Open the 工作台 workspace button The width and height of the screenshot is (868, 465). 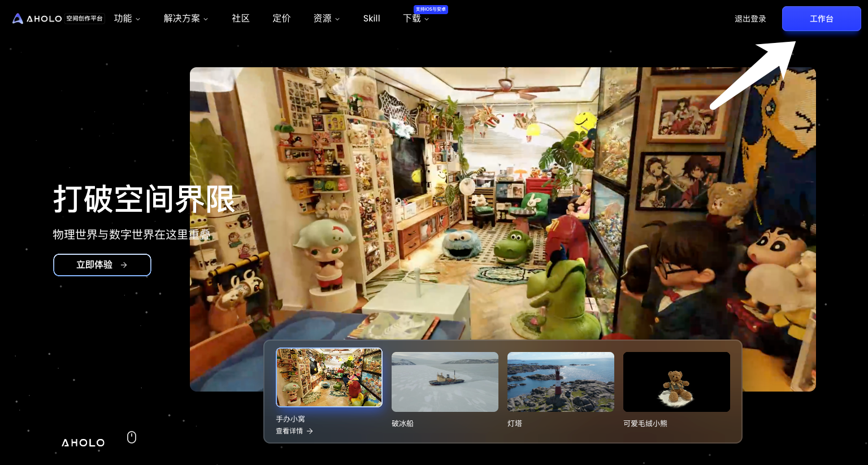click(x=822, y=19)
